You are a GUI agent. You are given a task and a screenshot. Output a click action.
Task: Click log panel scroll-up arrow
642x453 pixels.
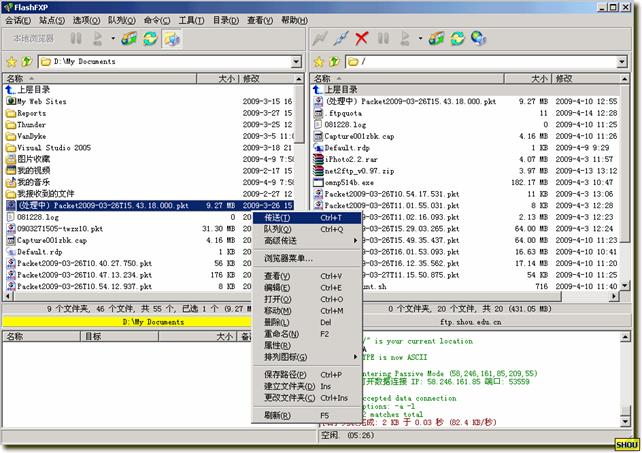click(625, 337)
